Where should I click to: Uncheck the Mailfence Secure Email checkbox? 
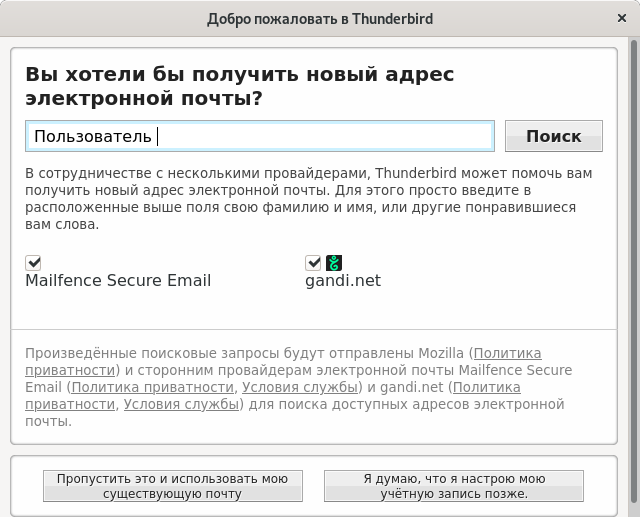33,263
